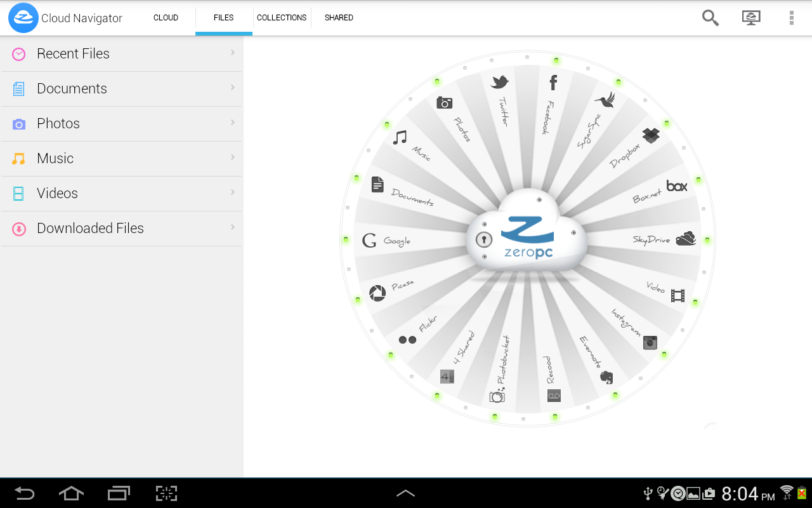Open Recent Files in the sidebar
This screenshot has height=508, width=812.
122,54
